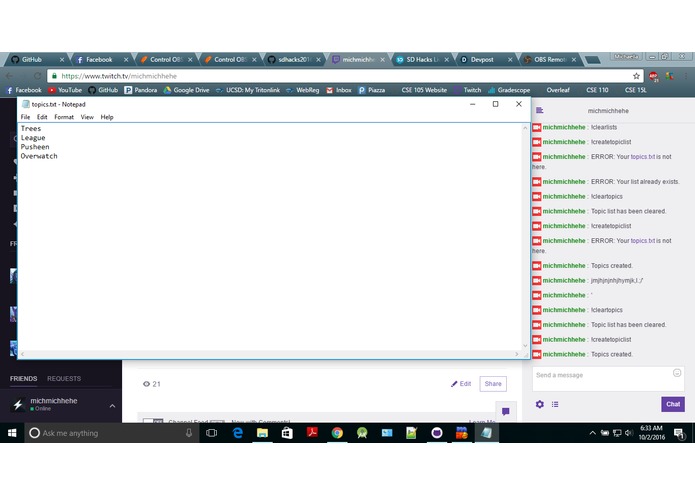Open the Gradescope bookmark
This screenshot has height=494, width=695.
point(509,90)
